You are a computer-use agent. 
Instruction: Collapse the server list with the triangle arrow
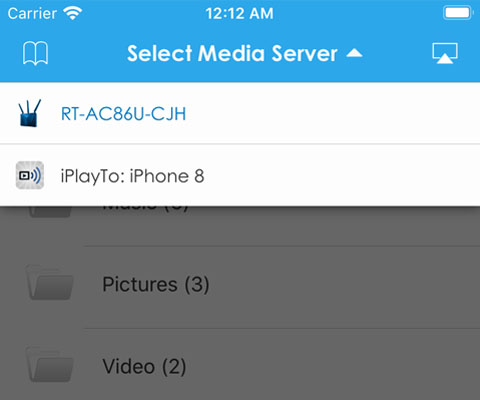click(x=354, y=53)
